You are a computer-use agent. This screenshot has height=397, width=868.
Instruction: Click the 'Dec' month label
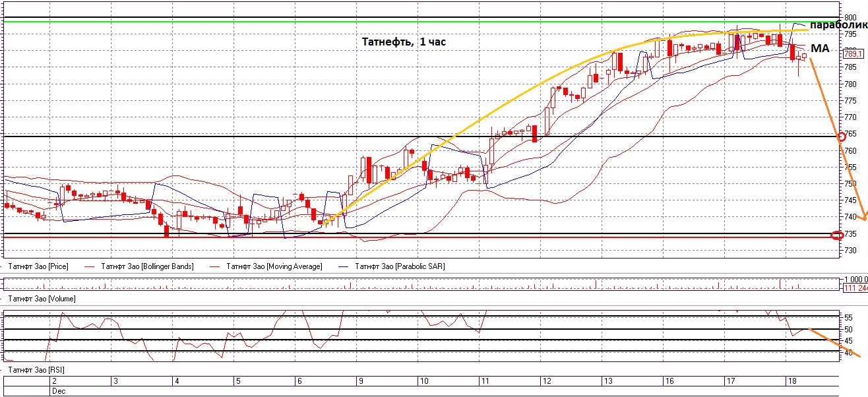coord(59,391)
